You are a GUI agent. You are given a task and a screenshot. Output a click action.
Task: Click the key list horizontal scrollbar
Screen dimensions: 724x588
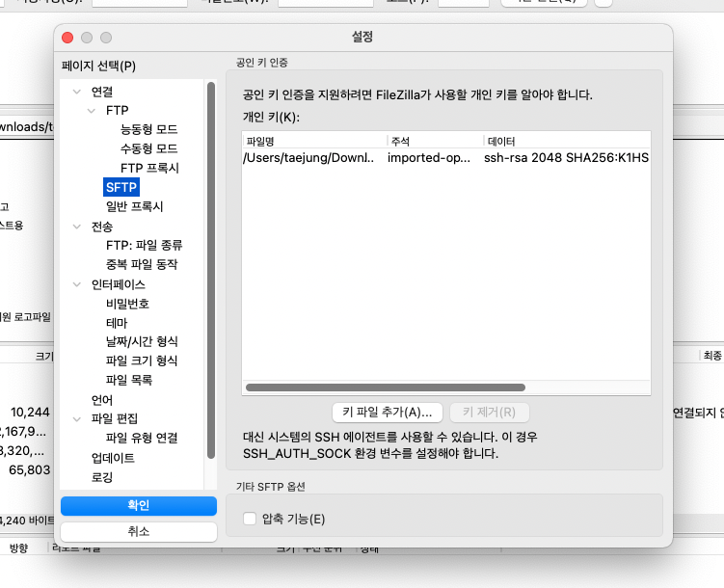tap(386, 388)
